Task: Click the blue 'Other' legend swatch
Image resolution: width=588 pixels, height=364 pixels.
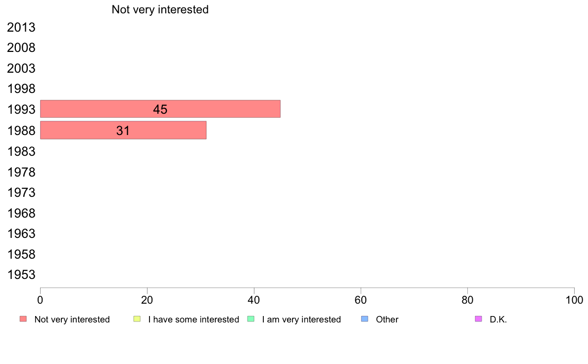Action: pos(365,319)
